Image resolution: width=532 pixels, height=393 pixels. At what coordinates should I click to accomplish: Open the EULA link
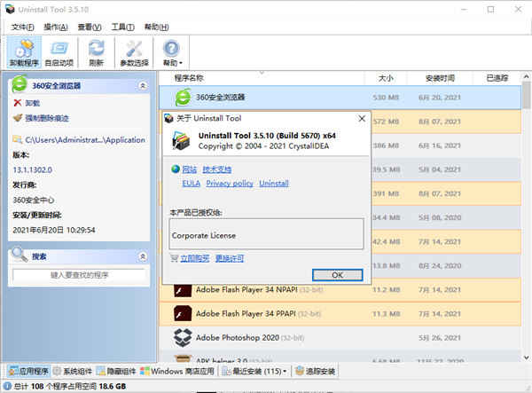pyautogui.click(x=191, y=184)
